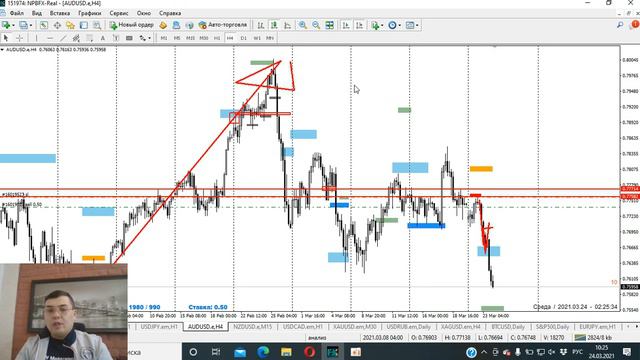The image size is (640, 360).
Task: Toggle the Авто-торговля button
Action: (223, 25)
